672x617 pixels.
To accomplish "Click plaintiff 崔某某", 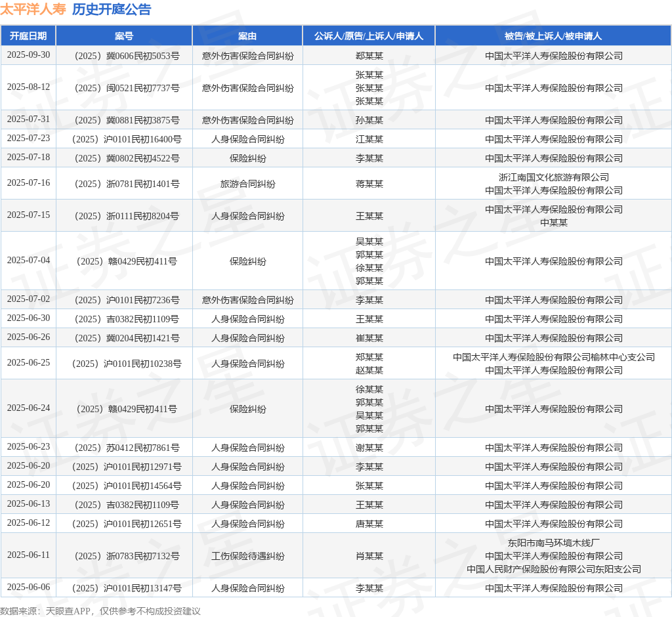I will tap(369, 338).
